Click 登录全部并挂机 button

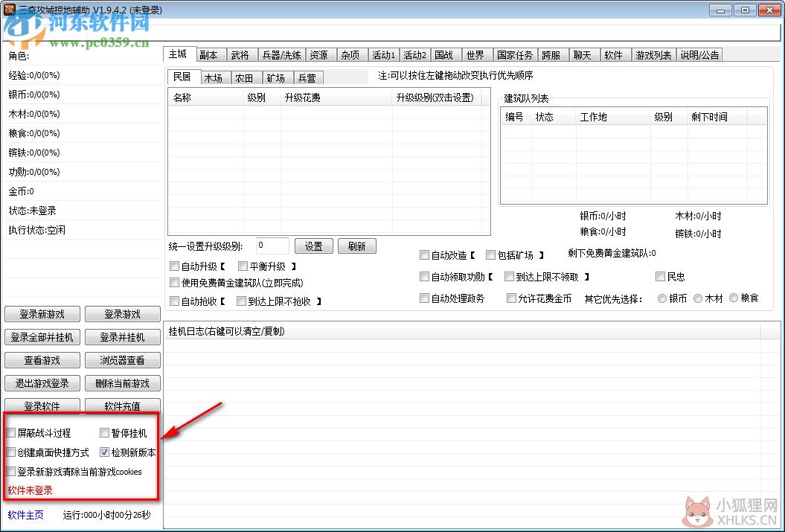(x=42, y=337)
